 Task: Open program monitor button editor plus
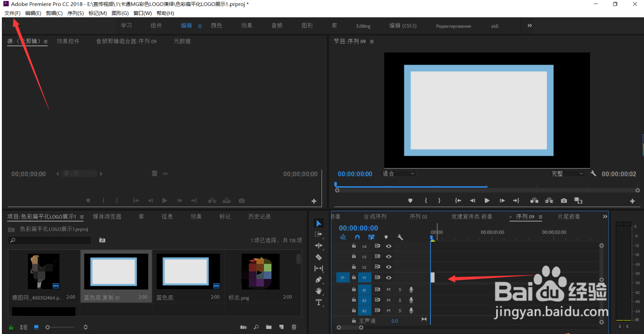632,201
